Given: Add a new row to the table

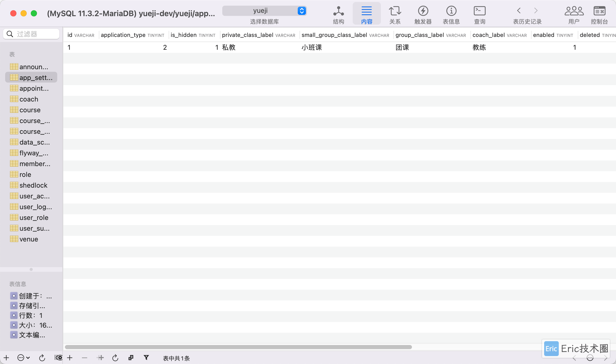Looking at the screenshot, I should pyautogui.click(x=70, y=358).
